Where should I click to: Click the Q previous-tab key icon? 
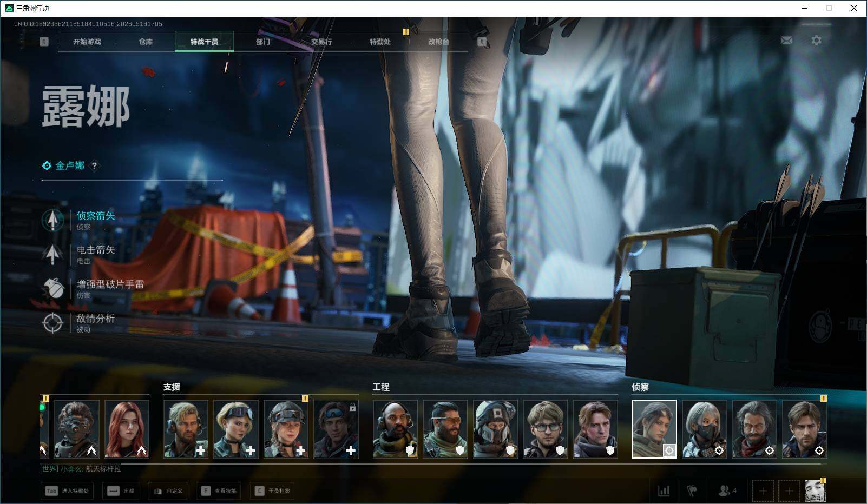point(44,42)
